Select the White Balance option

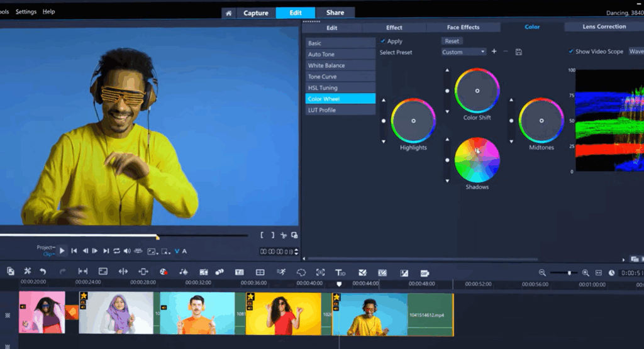click(x=340, y=65)
